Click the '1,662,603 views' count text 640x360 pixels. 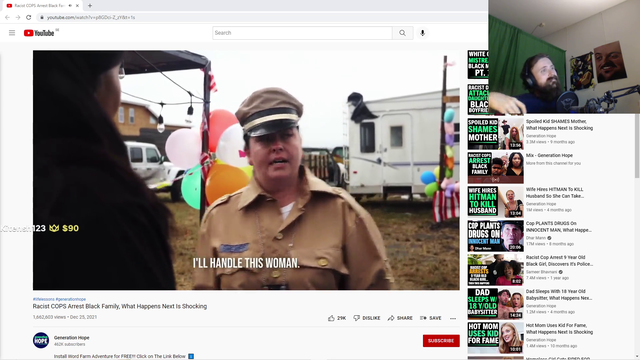click(49, 317)
